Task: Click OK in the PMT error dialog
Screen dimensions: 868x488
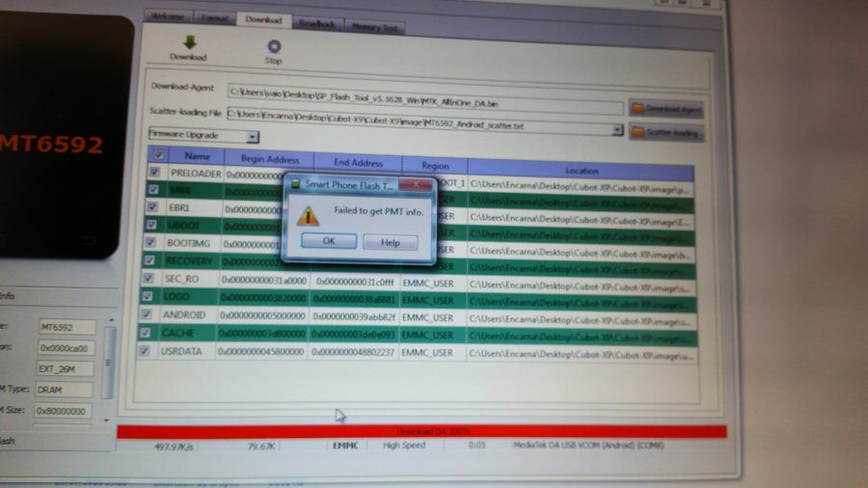Action: tap(329, 241)
